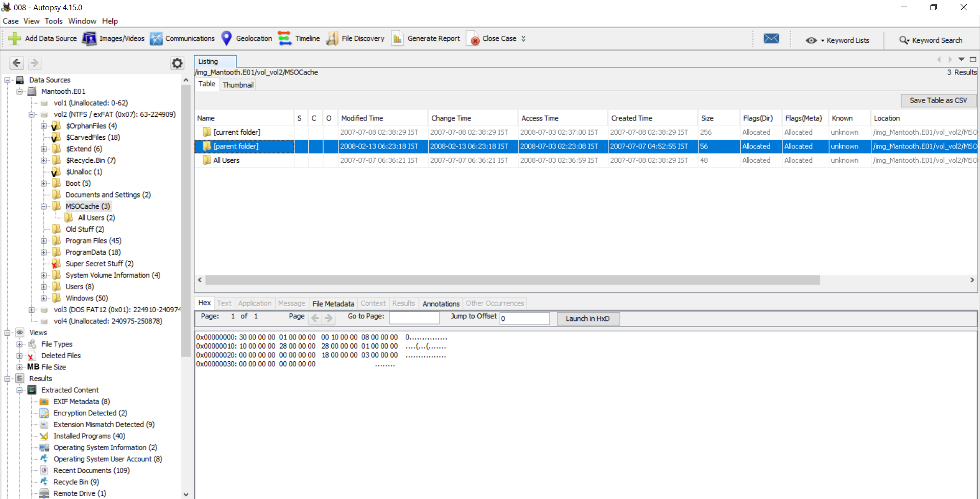Click the MB File Size icon
Viewport: 980px width, 499px height.
(33, 367)
